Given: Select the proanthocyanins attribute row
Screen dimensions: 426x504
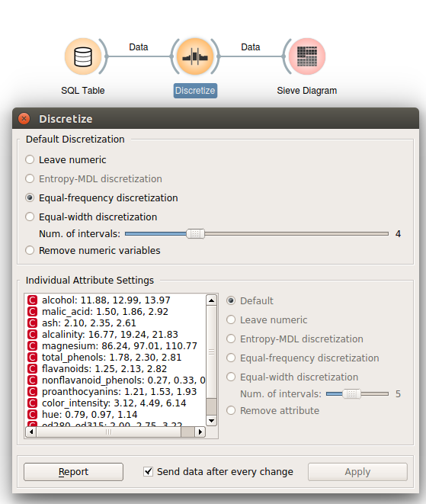Looking at the screenshot, I should click(x=115, y=391).
